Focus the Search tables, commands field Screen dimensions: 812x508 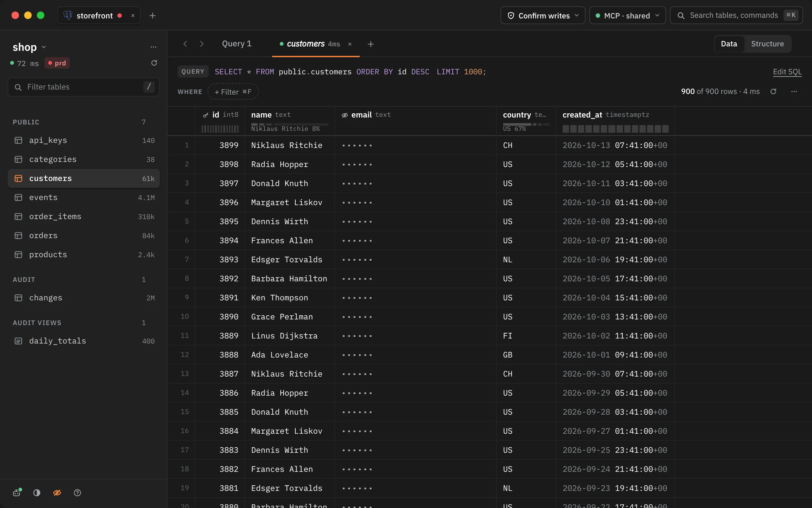[x=736, y=16]
